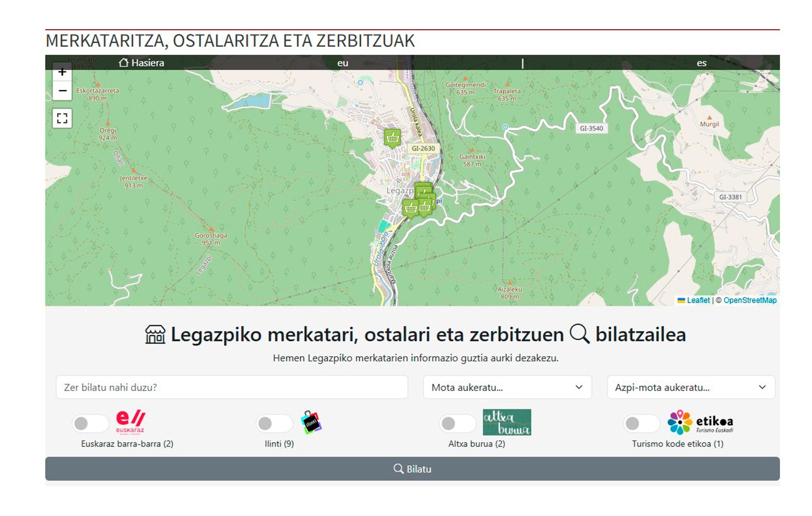Click 'Turismo kode etikoa (1)' label
This screenshot has height=516, width=812.
[x=677, y=444]
